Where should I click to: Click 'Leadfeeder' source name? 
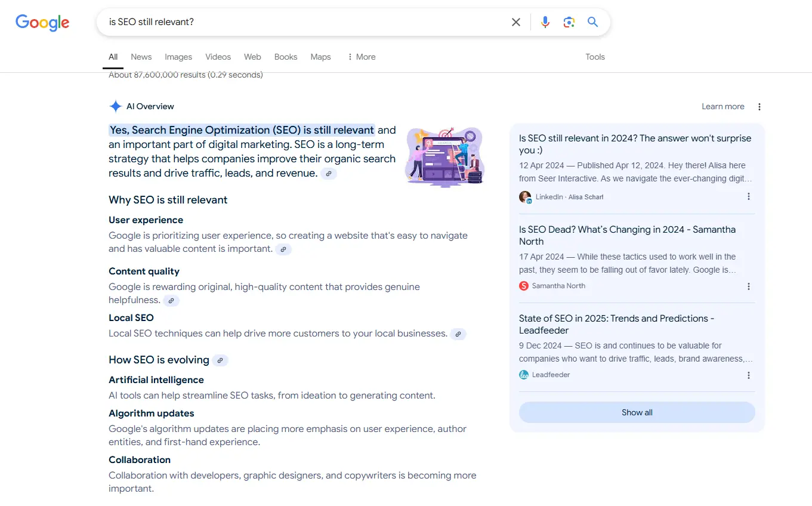pyautogui.click(x=551, y=375)
